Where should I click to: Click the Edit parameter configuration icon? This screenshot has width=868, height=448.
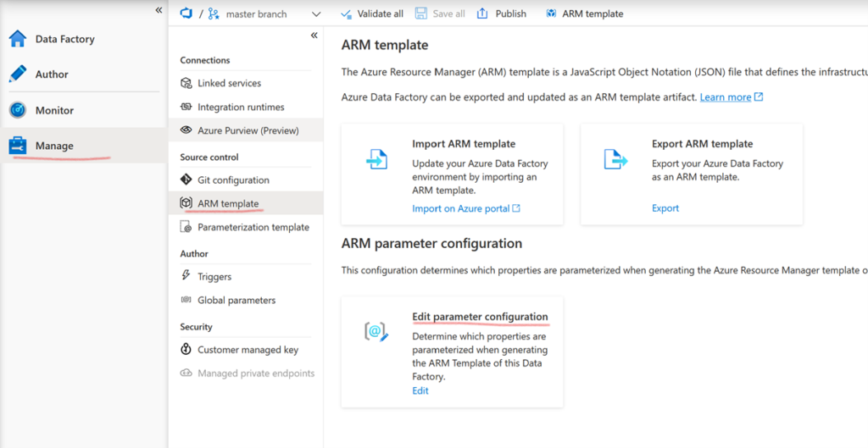click(376, 331)
